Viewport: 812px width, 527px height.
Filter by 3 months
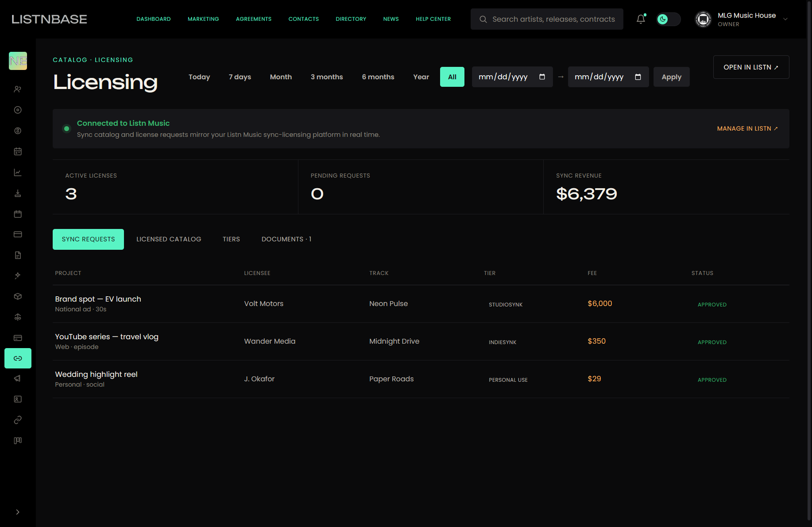pyautogui.click(x=327, y=77)
